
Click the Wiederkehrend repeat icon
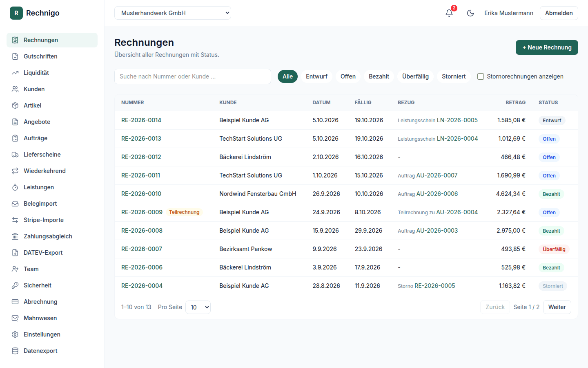pos(15,171)
